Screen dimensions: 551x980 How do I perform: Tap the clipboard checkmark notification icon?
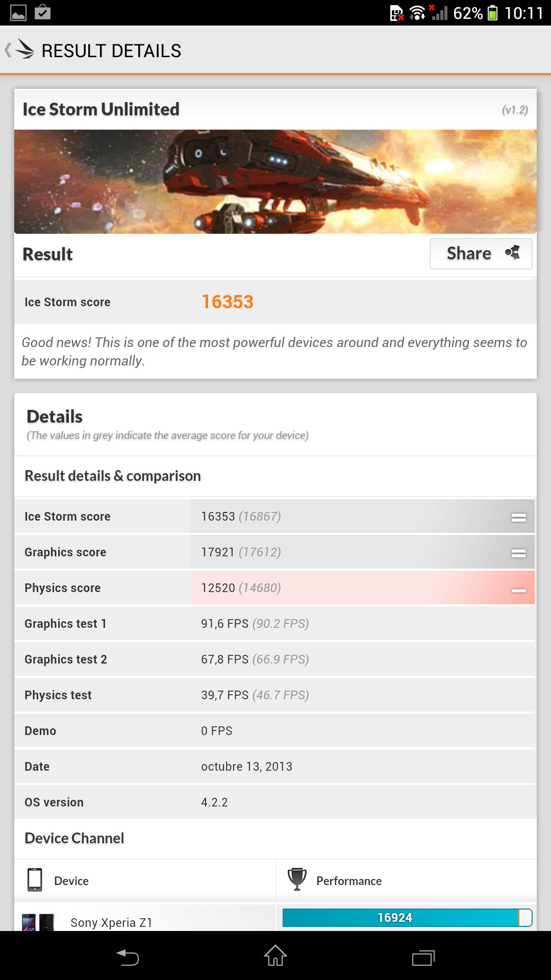tap(43, 12)
